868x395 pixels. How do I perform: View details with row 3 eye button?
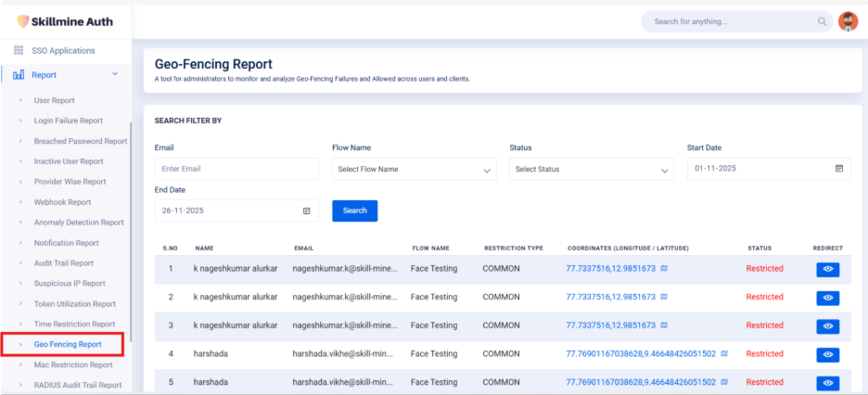[827, 326]
